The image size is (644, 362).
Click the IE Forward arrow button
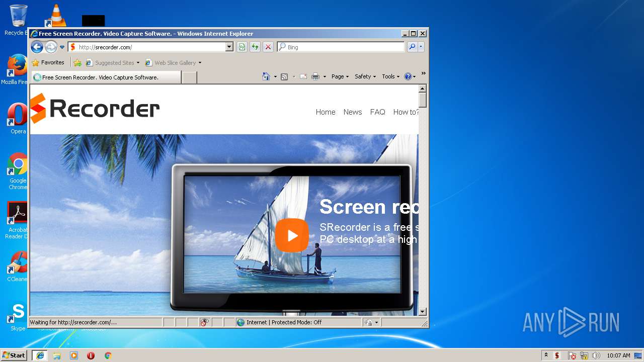pos(51,47)
